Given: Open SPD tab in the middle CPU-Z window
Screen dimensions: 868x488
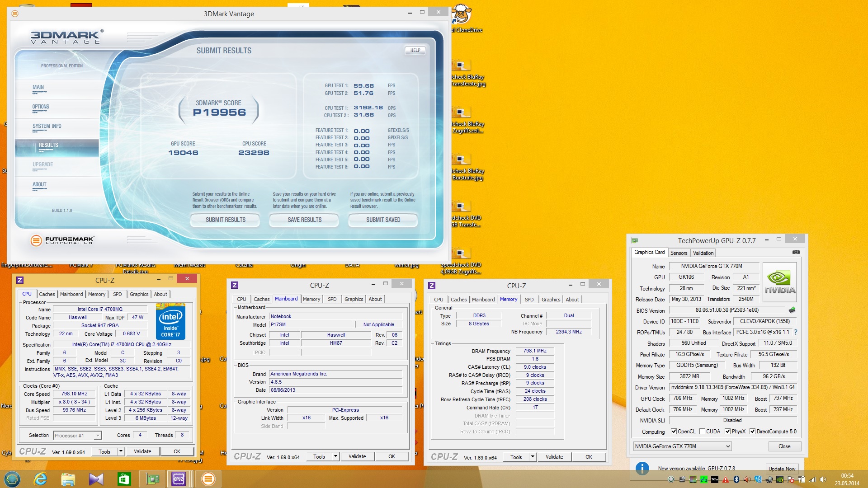Looking at the screenshot, I should coord(332,299).
